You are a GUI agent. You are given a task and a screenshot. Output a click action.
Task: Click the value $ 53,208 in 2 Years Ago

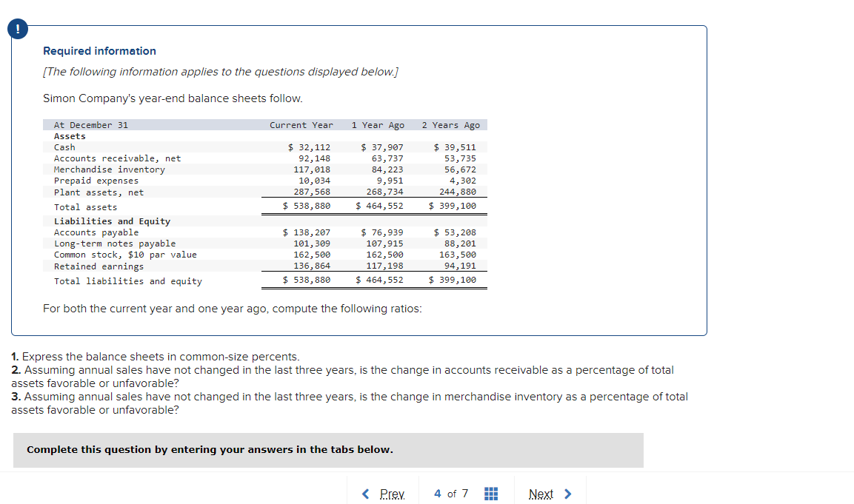coord(455,232)
